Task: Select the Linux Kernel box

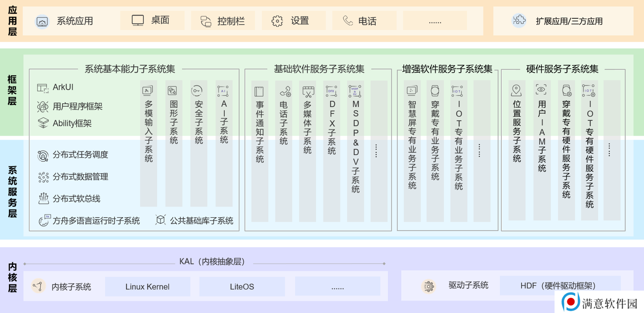Action: tap(148, 286)
